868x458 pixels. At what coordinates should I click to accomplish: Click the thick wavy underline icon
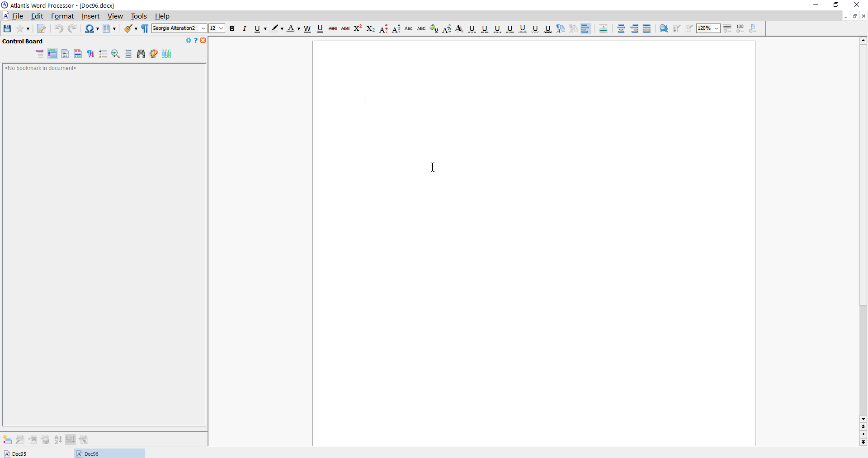[x=548, y=28]
